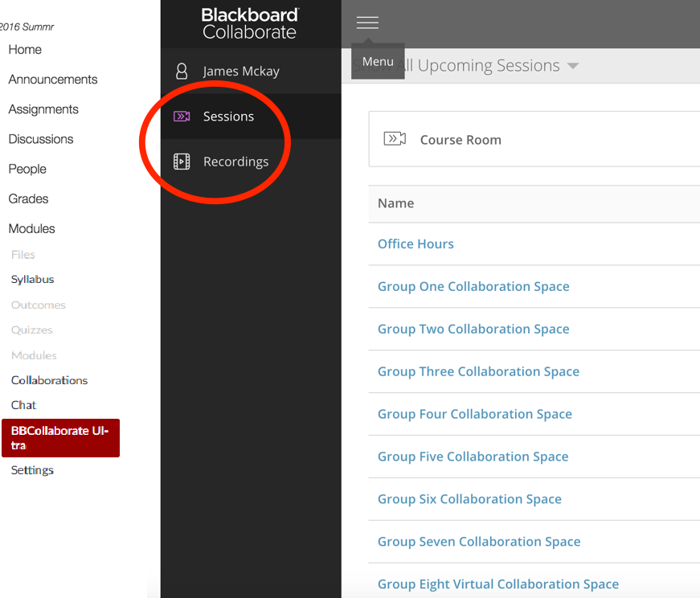700x598 pixels.
Task: Open the greyed Quizzes link
Action: click(x=32, y=330)
